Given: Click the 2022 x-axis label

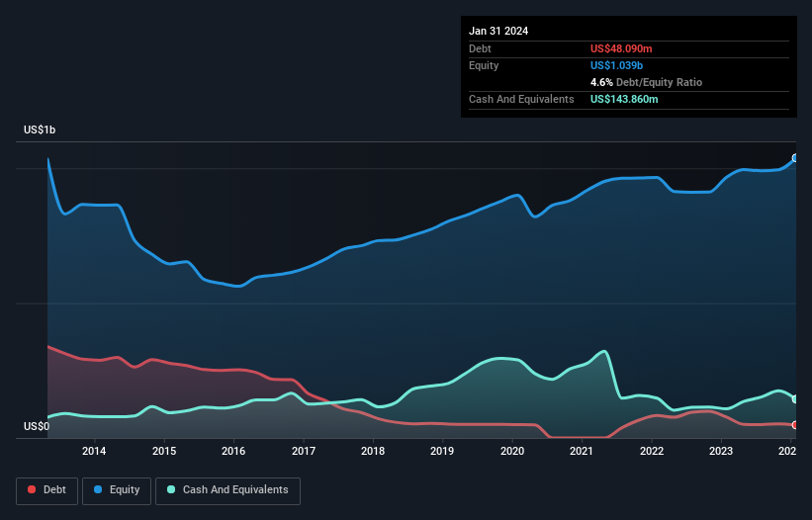Looking at the screenshot, I should (x=652, y=451).
